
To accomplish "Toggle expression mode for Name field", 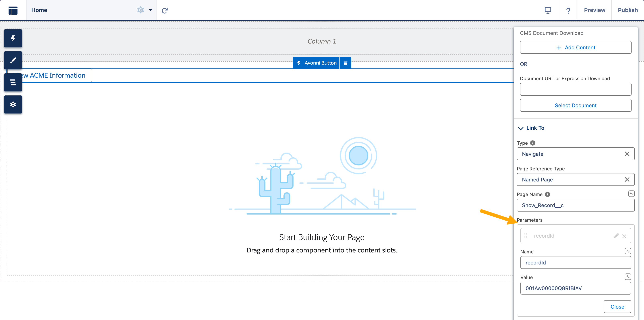I will pos(628,251).
